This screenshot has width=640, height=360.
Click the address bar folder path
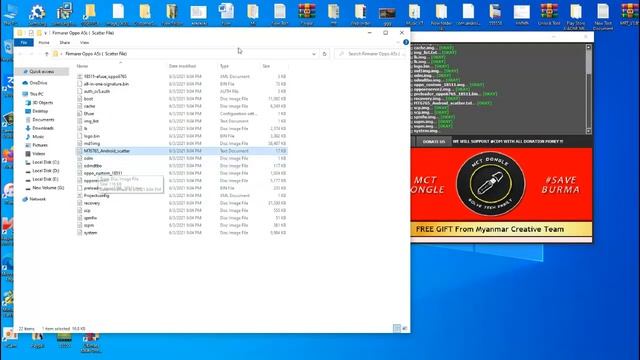(x=96, y=54)
